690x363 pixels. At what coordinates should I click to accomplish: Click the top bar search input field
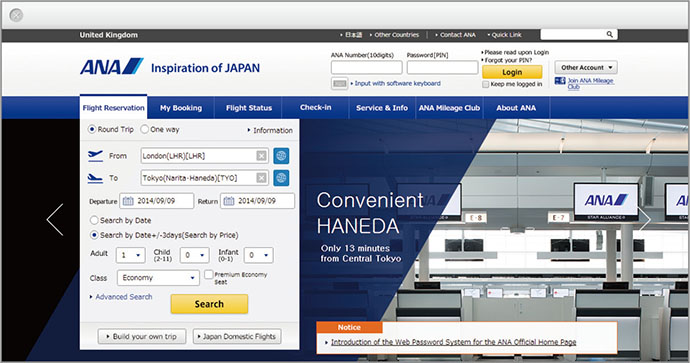[573, 34]
